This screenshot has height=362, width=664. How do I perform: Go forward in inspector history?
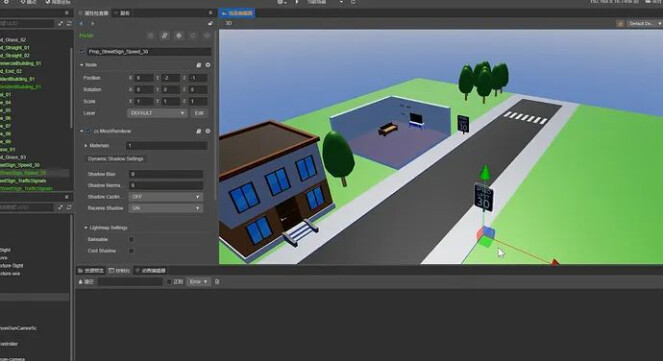point(92,23)
